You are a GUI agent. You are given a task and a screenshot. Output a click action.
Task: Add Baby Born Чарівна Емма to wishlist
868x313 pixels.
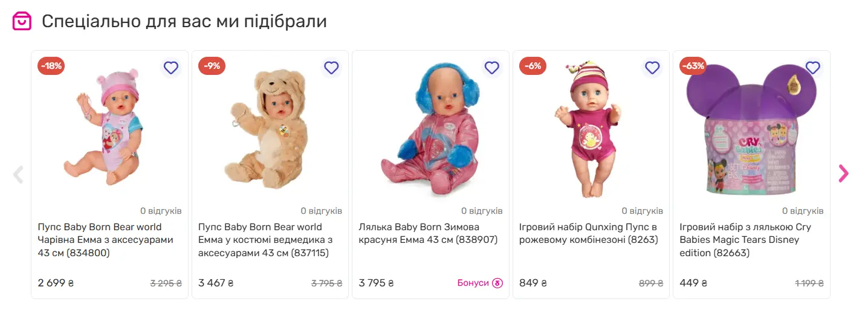(x=171, y=68)
